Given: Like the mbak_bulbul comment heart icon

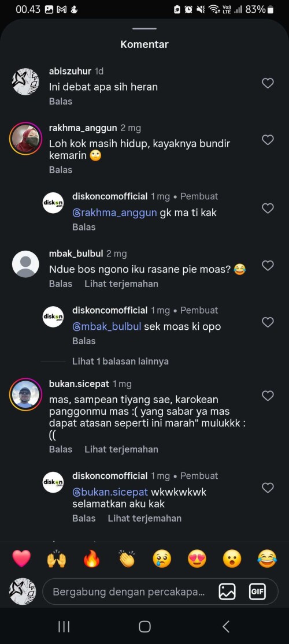Looking at the screenshot, I should pos(268,266).
